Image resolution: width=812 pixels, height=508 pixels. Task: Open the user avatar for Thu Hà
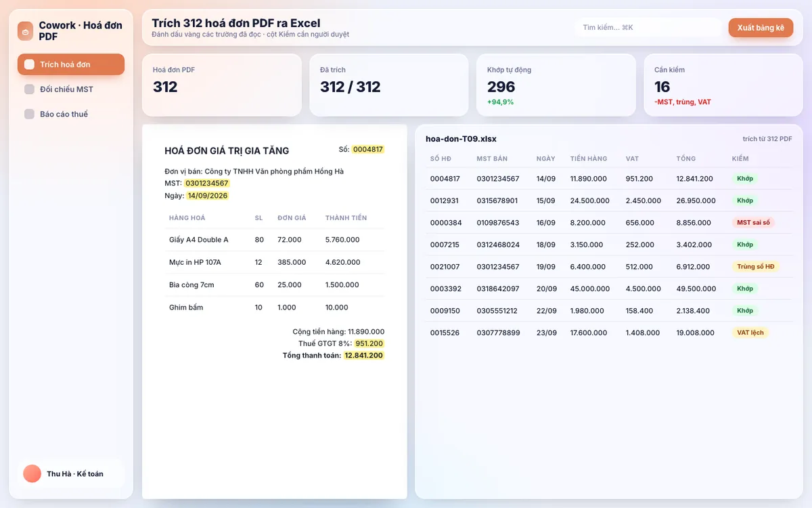pyautogui.click(x=32, y=473)
